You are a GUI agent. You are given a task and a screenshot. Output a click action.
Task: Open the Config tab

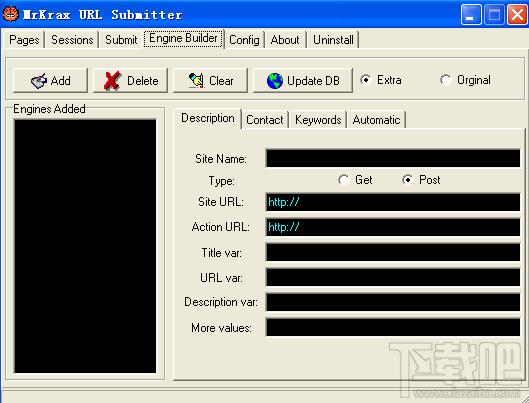coord(244,40)
